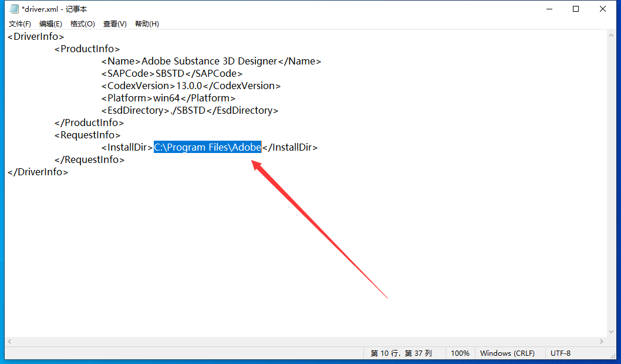621x364 pixels.
Task: Click the 100% zoom status entry
Action: 460,353
